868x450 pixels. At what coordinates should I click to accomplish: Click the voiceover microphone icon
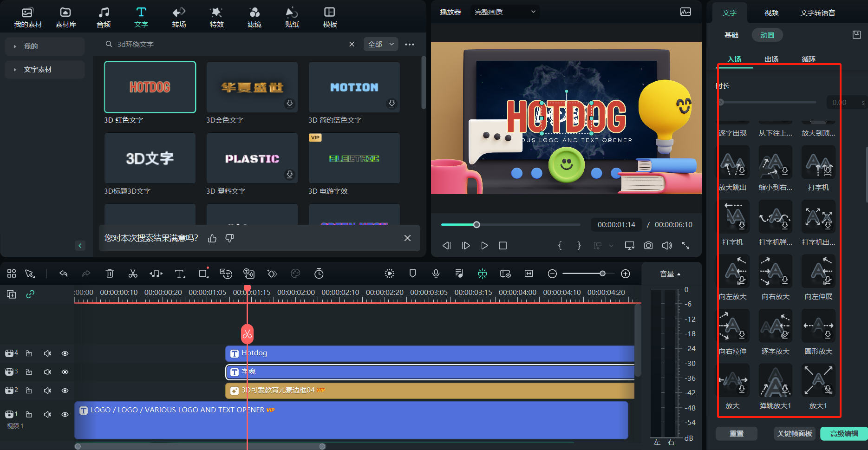pyautogui.click(x=436, y=274)
